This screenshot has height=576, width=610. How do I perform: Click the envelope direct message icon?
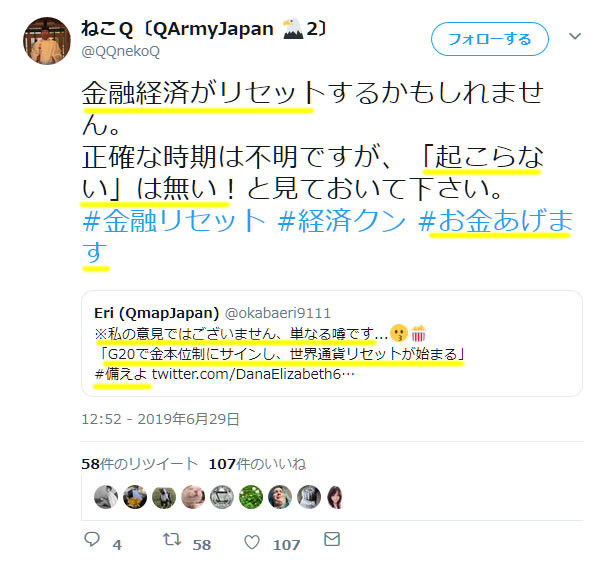pyautogui.click(x=332, y=539)
